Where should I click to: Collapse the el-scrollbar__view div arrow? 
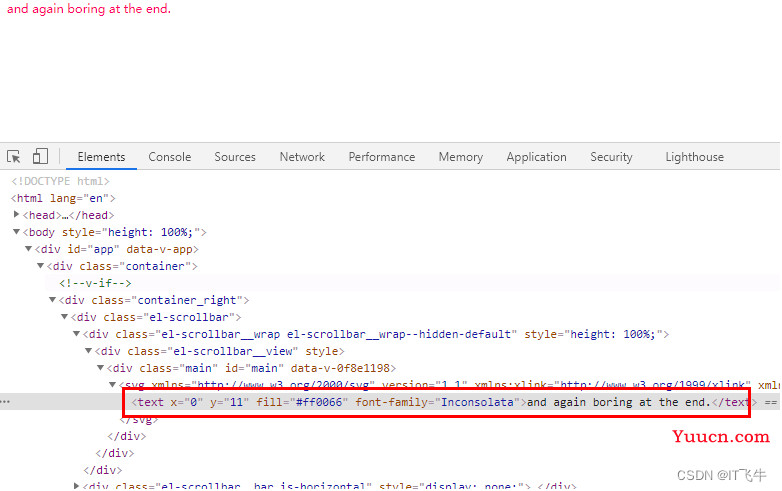click(x=89, y=351)
